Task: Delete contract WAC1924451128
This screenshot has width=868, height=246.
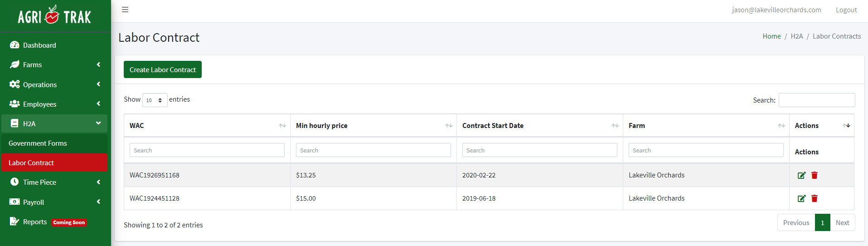Action: [815, 198]
